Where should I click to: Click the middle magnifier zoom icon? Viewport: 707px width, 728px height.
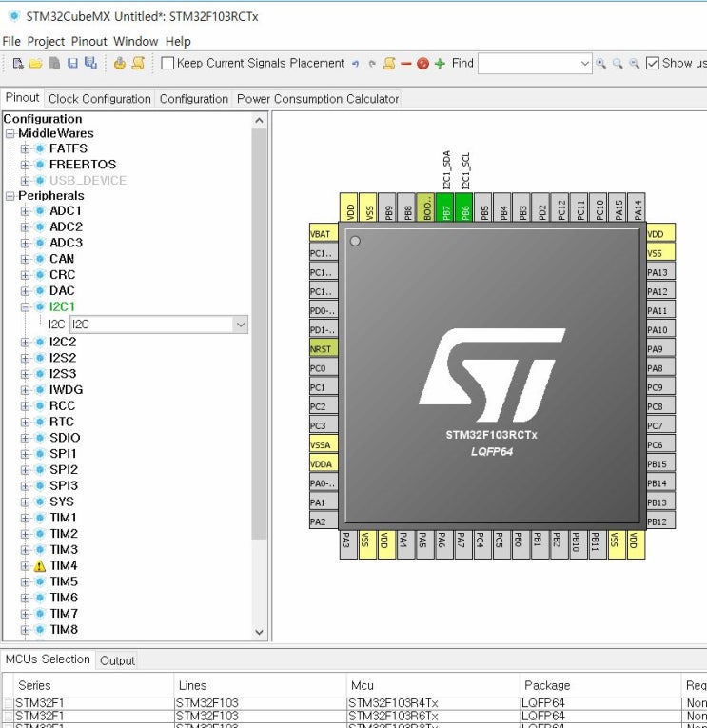(618, 64)
